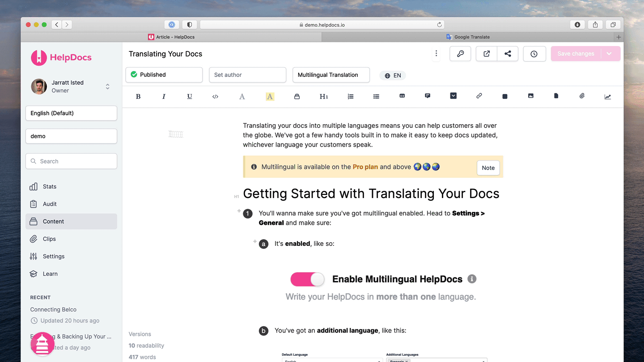
Task: Apply underline formatting
Action: pos(190,97)
